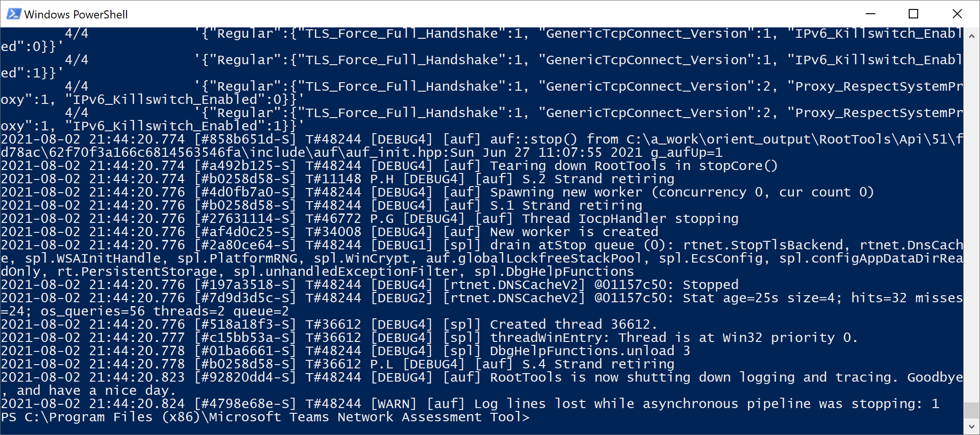
Task: Close the Windows PowerShell window
Action: point(957,14)
